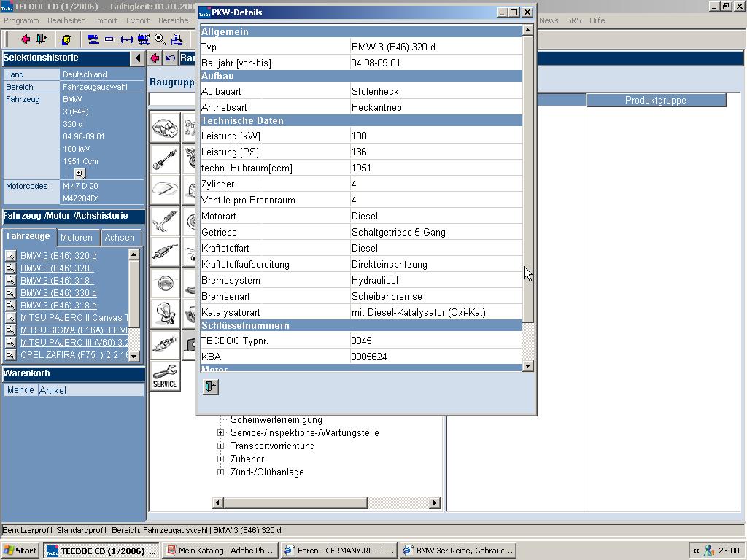Viewport: 747px width, 560px height.
Task: Open details magnifier for BMW 3 (E46) 330 d
Action: [x=10, y=293]
